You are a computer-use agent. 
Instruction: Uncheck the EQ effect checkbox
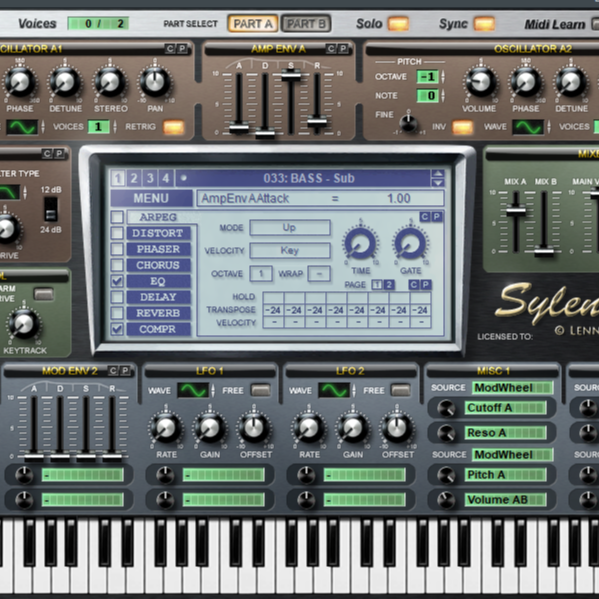pos(117,281)
